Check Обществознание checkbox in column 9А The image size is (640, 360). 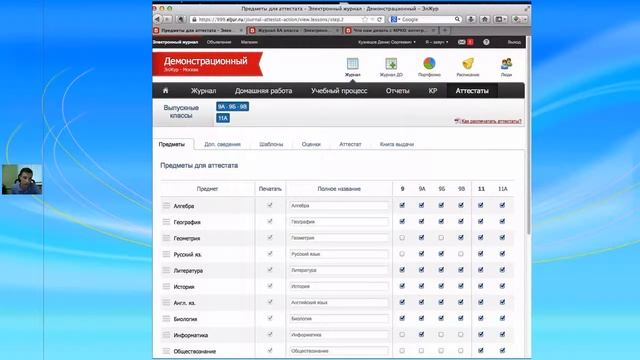click(421, 351)
